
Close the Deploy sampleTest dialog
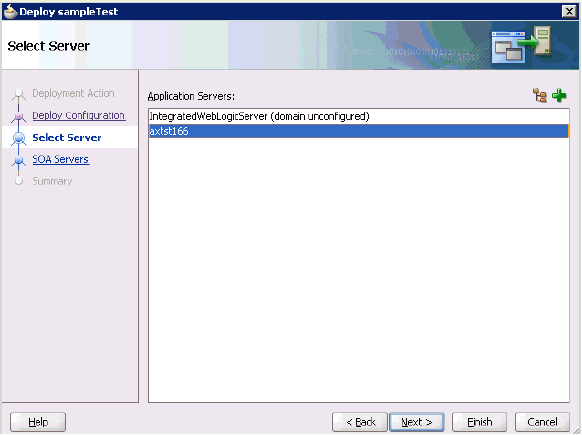[x=569, y=12]
